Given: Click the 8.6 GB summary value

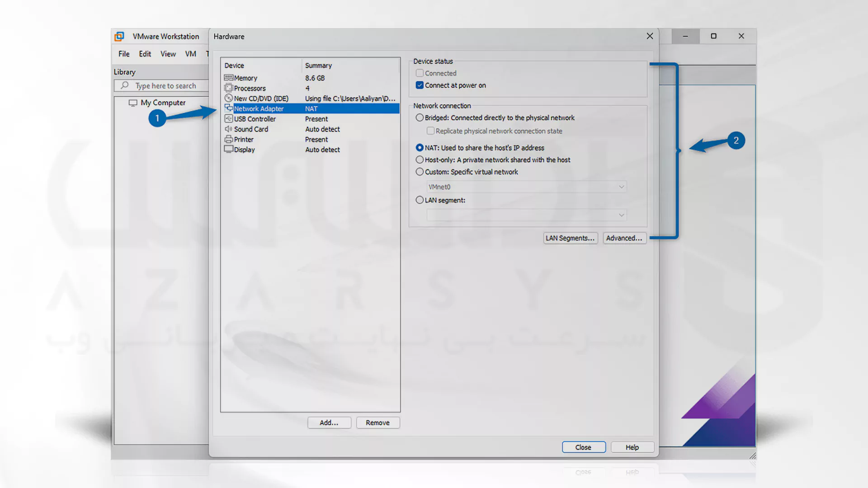Looking at the screenshot, I should (315, 78).
